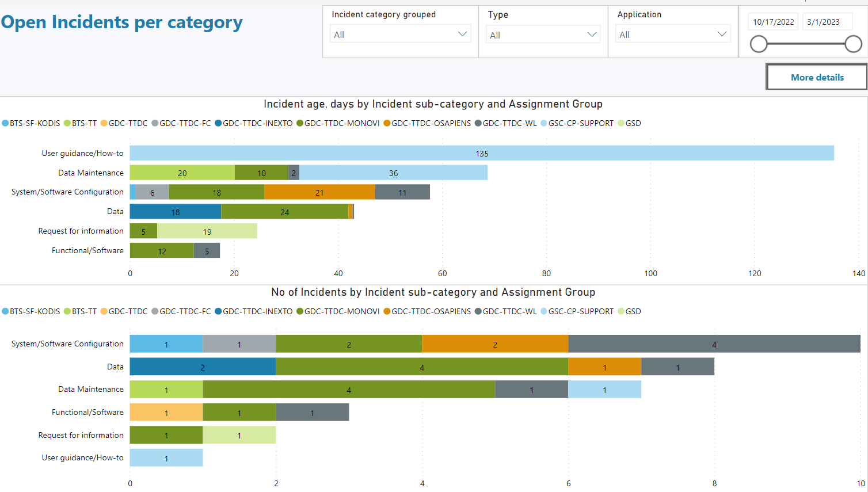Select the gray 5 bar in Functional/Software age row
This screenshot has width=868, height=492.
tap(207, 251)
